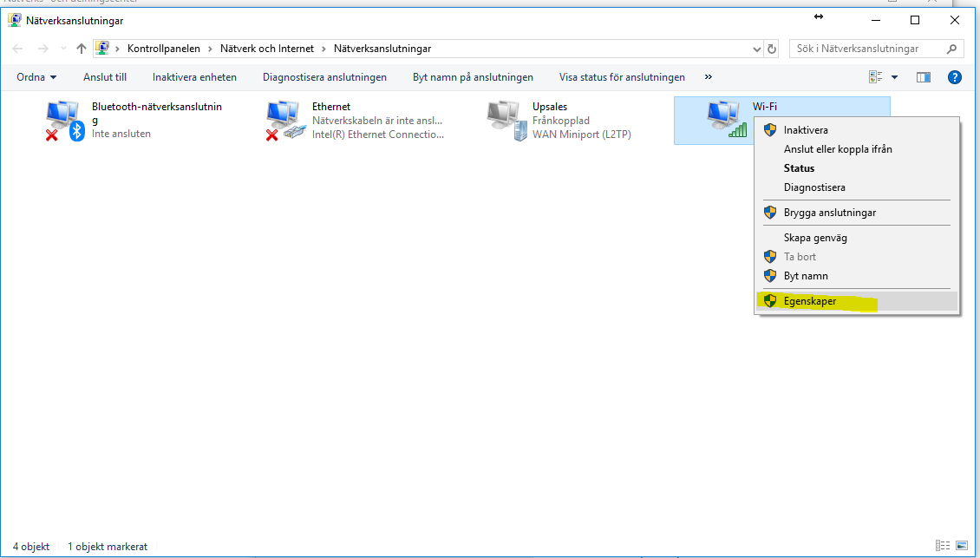Change view layout icon in toolbar
This screenshot has width=980, height=558.
(875, 77)
